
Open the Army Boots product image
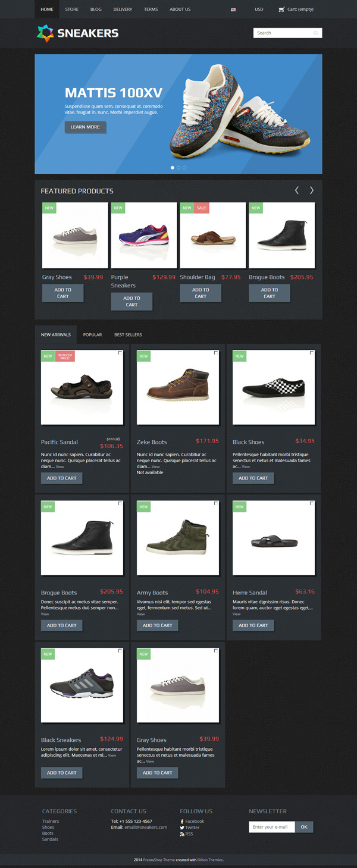(x=178, y=538)
